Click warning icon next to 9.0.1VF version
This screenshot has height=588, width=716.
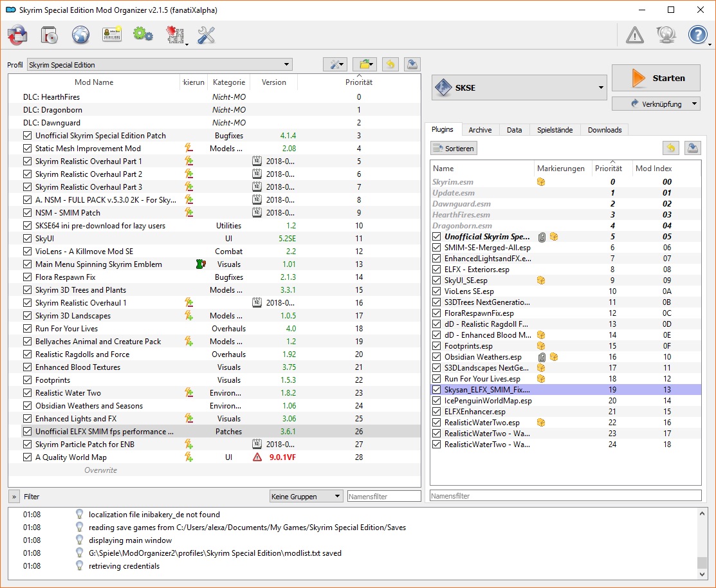(257, 457)
